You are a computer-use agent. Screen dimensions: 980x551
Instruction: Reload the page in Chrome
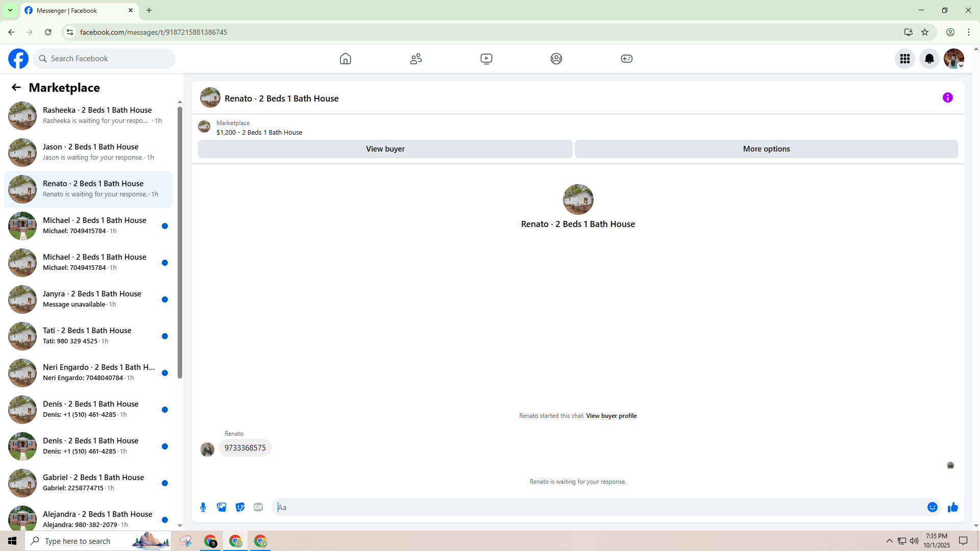click(48, 32)
